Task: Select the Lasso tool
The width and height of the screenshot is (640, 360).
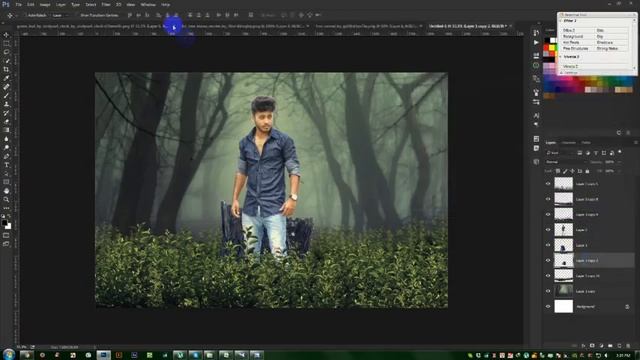Action: pyautogui.click(x=6, y=52)
